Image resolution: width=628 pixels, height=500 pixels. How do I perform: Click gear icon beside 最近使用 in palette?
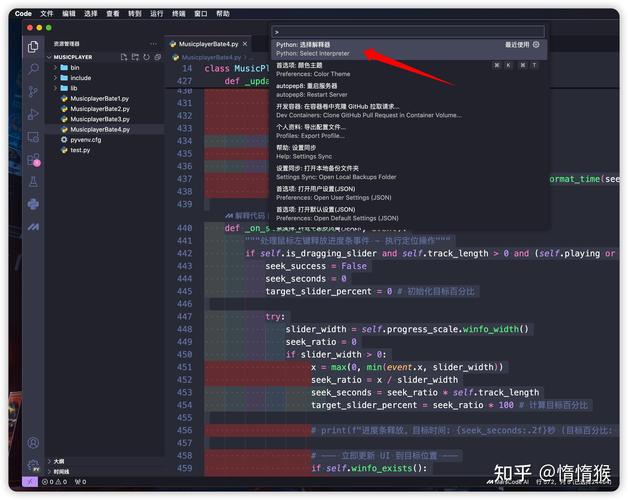tap(536, 44)
